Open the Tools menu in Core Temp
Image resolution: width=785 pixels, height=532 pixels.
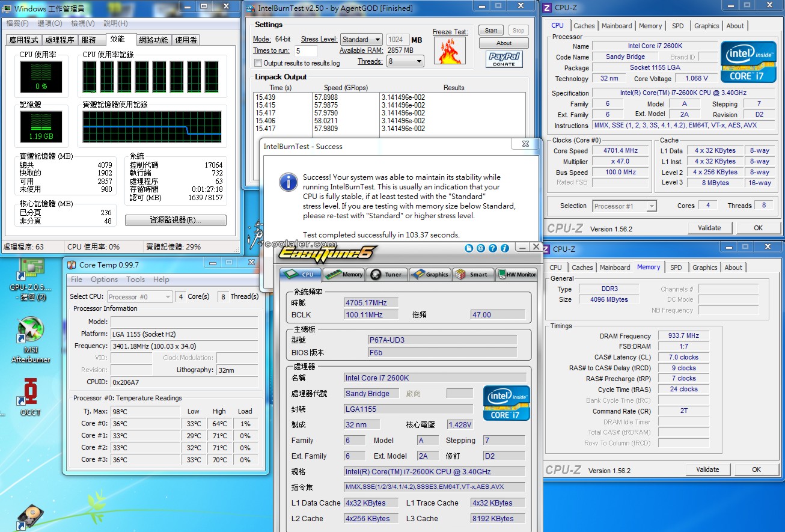136,280
